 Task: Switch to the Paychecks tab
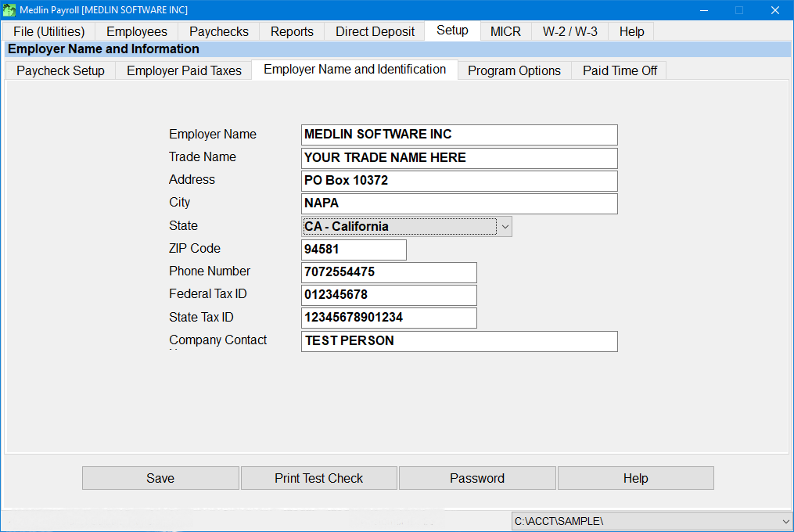218,31
